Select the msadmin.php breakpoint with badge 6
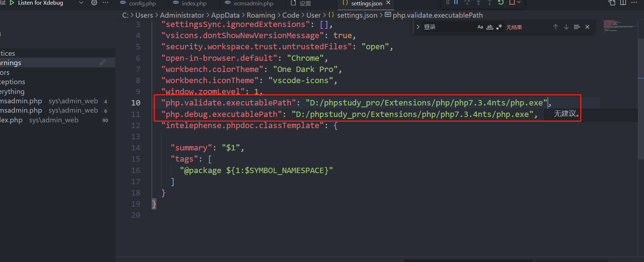Image resolution: width=644 pixels, height=262 pixels. pos(58,110)
